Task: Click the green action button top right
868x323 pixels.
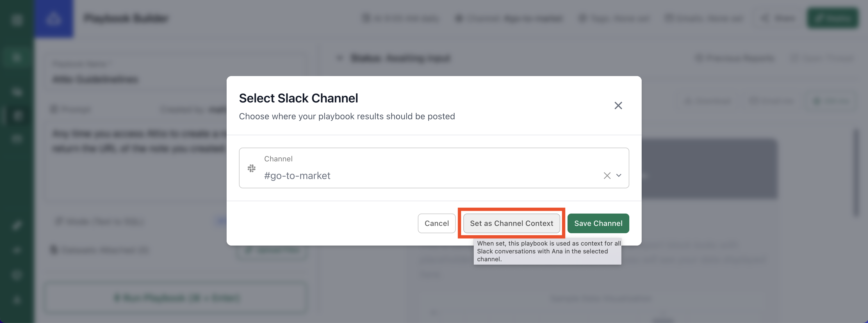Action: (x=833, y=18)
